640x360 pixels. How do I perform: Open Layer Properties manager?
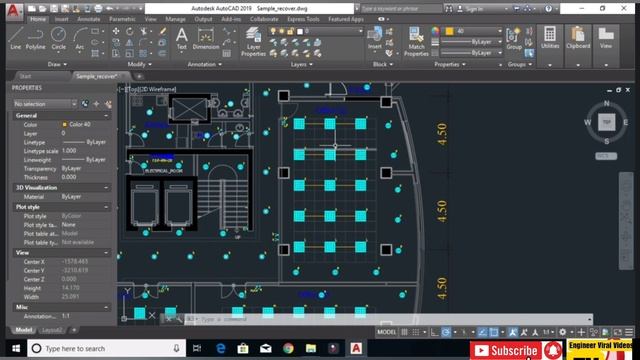click(253, 41)
